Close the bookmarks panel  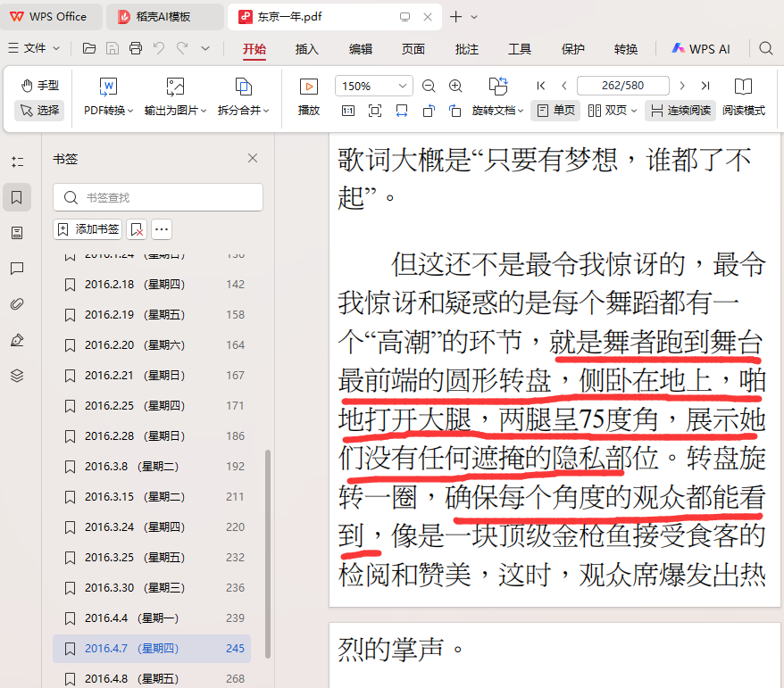253,158
